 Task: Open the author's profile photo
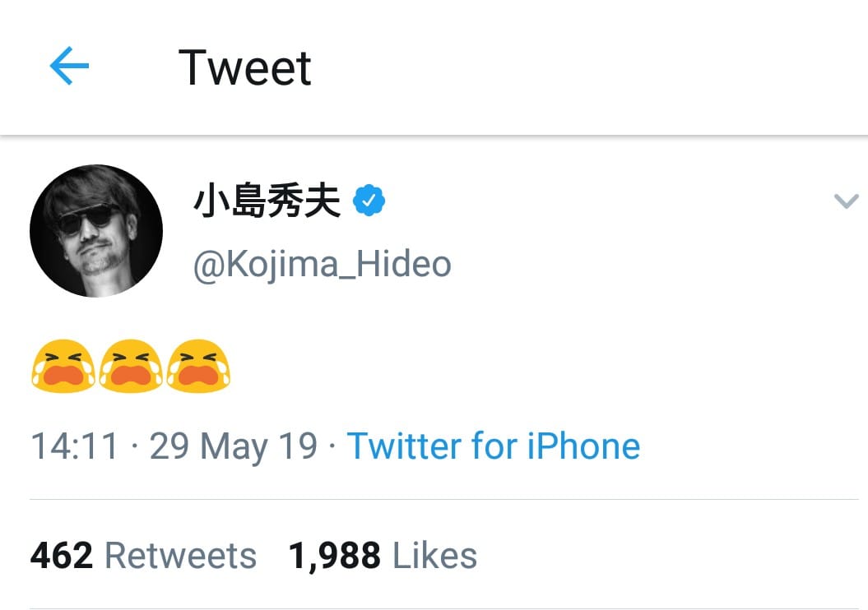pyautogui.click(x=96, y=231)
